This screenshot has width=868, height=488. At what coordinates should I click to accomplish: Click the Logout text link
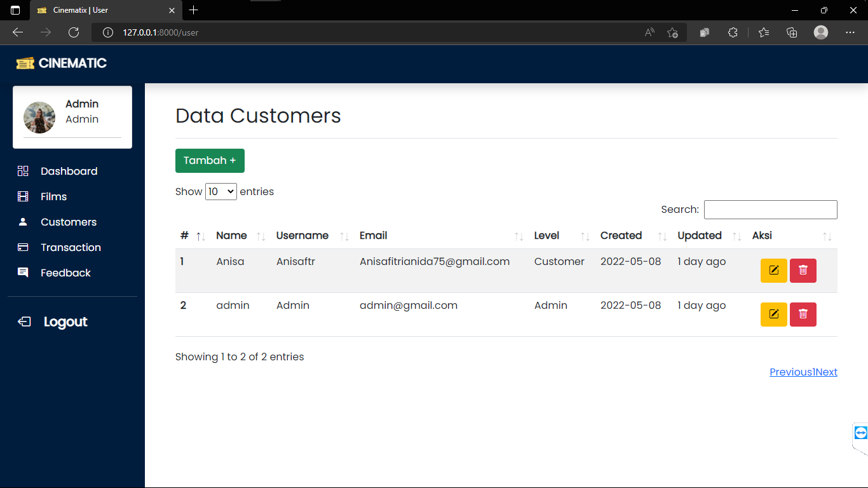point(65,322)
